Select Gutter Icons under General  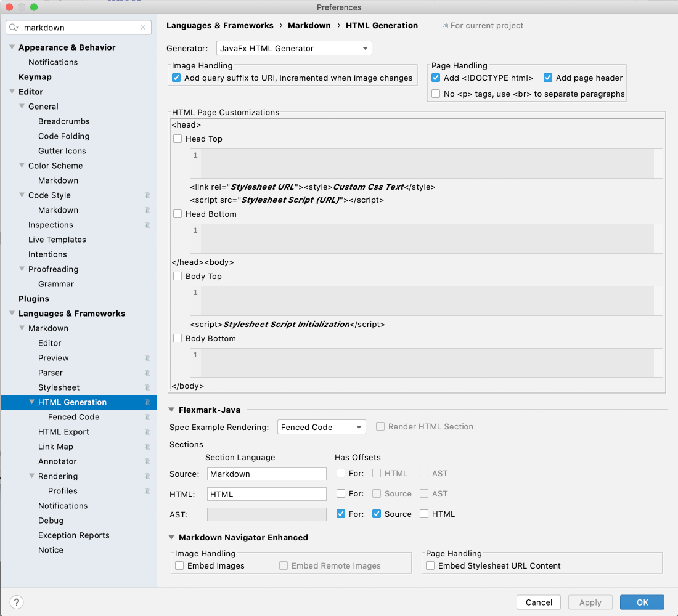(x=62, y=151)
